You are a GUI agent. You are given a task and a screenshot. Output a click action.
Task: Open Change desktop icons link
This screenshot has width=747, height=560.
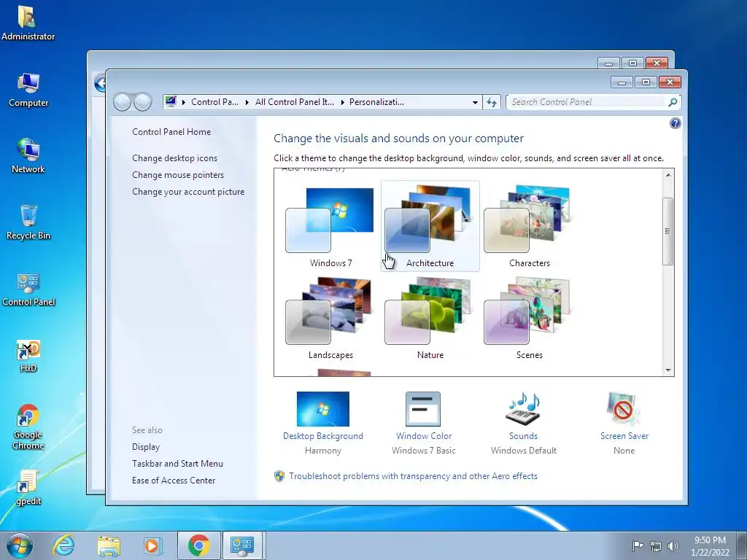coord(174,158)
